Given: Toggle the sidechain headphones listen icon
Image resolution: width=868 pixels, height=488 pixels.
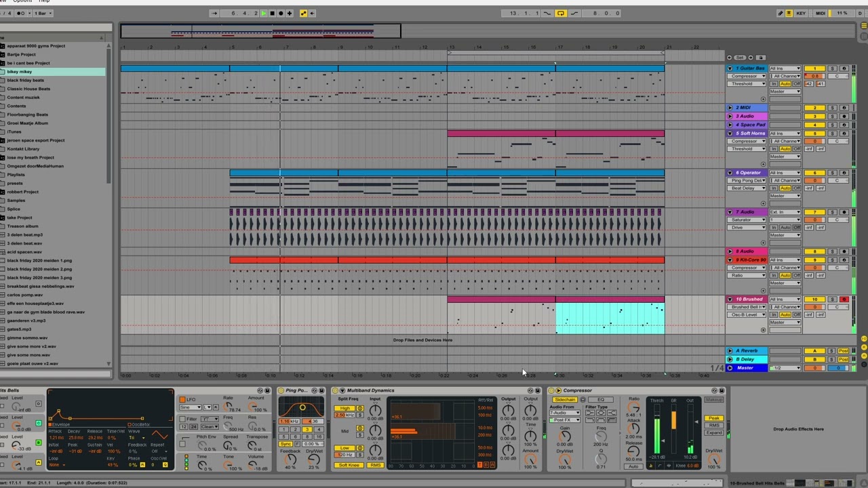Looking at the screenshot, I should point(583,400).
